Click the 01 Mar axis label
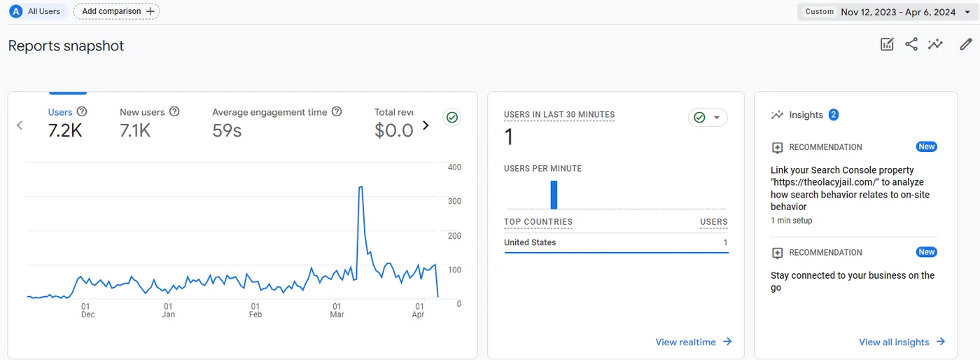The height and width of the screenshot is (360, 980). (x=337, y=310)
